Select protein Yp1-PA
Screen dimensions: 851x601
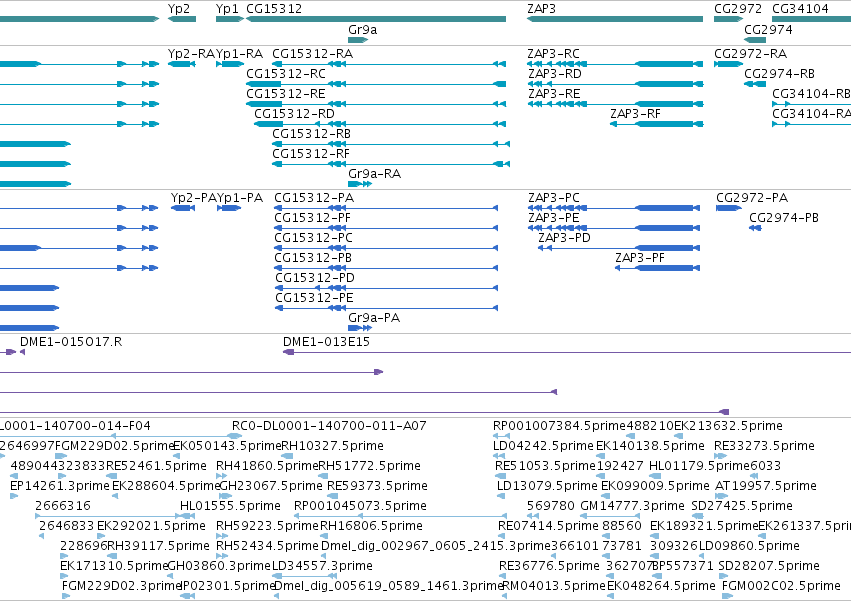(240, 198)
